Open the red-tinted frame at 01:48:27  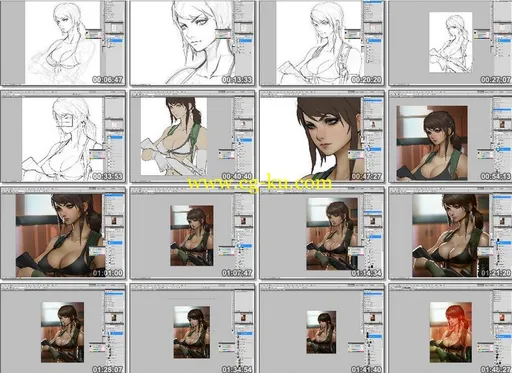click(451, 328)
